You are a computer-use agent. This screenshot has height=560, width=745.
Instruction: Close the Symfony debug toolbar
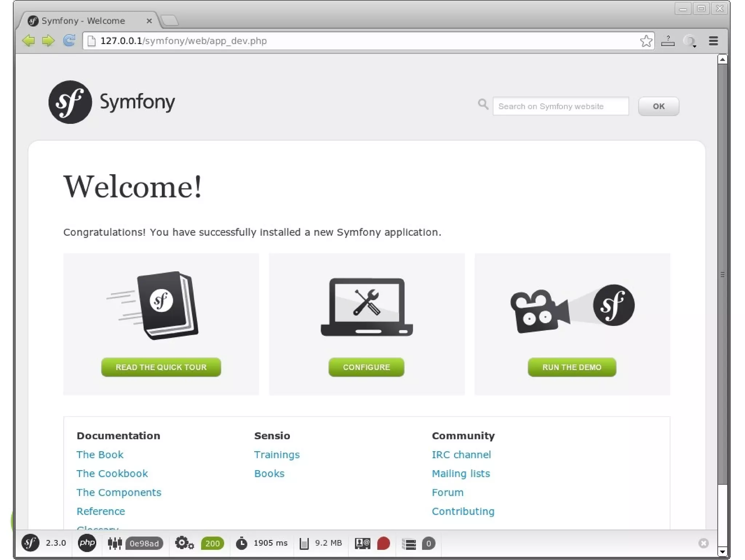tap(703, 543)
